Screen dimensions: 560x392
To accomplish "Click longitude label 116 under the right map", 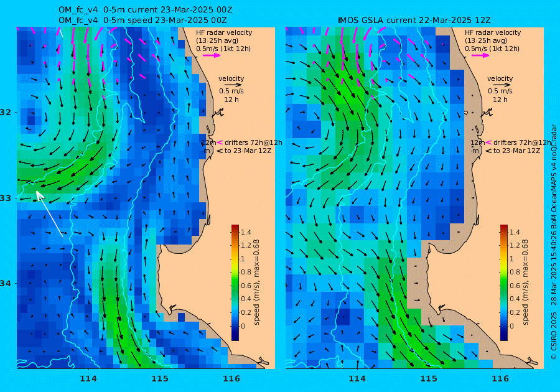I will pos(500,378).
